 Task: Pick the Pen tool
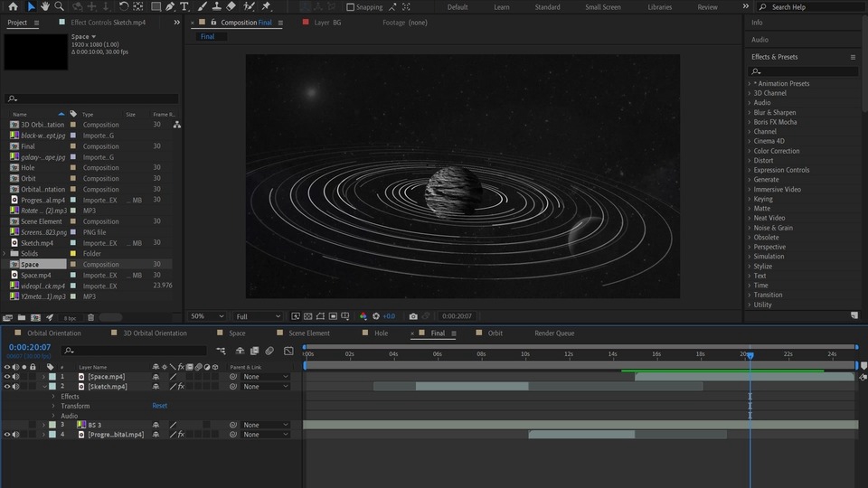pyautogui.click(x=169, y=6)
